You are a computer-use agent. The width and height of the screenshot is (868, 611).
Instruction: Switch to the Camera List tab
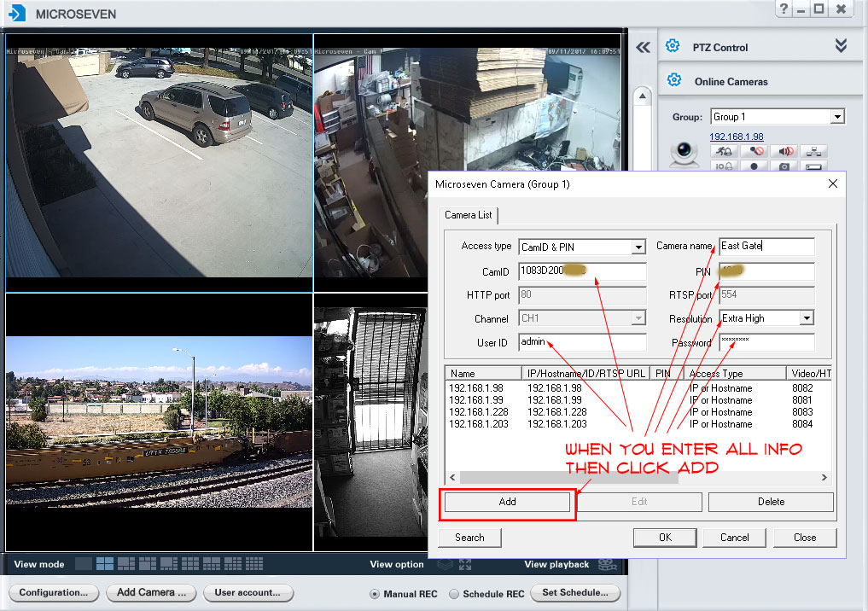coord(469,215)
